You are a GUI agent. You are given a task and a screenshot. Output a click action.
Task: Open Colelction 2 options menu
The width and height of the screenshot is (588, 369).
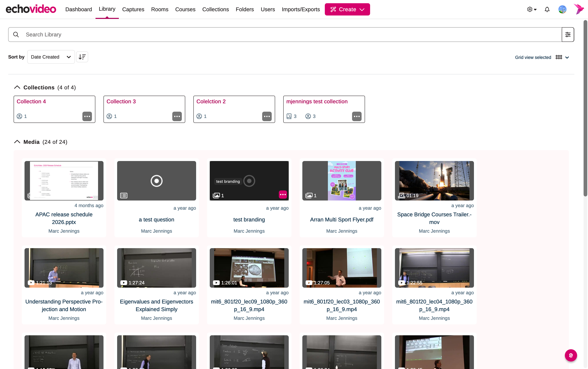267,116
